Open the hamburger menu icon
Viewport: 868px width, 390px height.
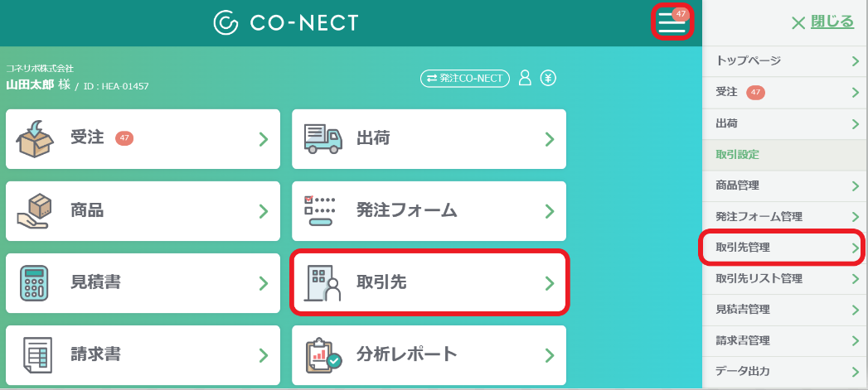[672, 22]
